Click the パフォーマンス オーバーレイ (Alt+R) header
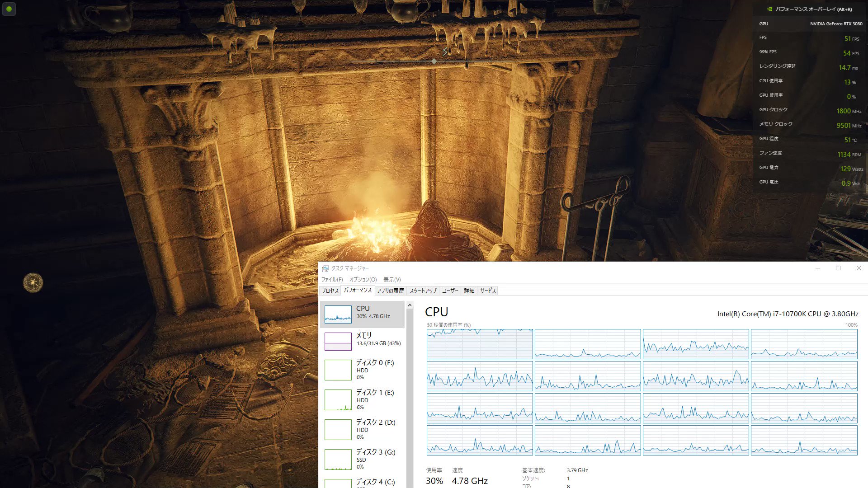The image size is (868, 488). tap(813, 9)
